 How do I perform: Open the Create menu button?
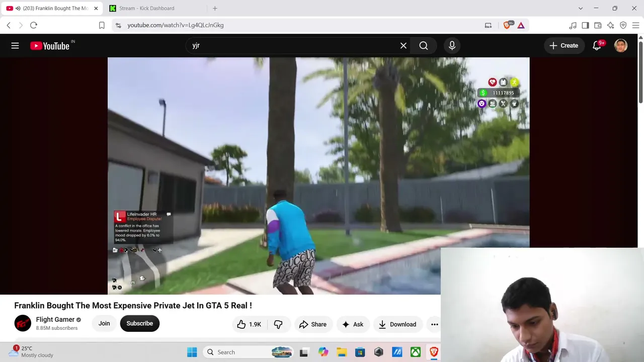pyautogui.click(x=564, y=46)
